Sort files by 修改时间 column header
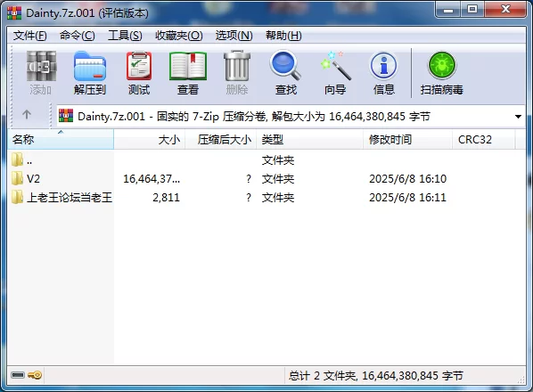Image resolution: width=533 pixels, height=392 pixels. [x=408, y=140]
